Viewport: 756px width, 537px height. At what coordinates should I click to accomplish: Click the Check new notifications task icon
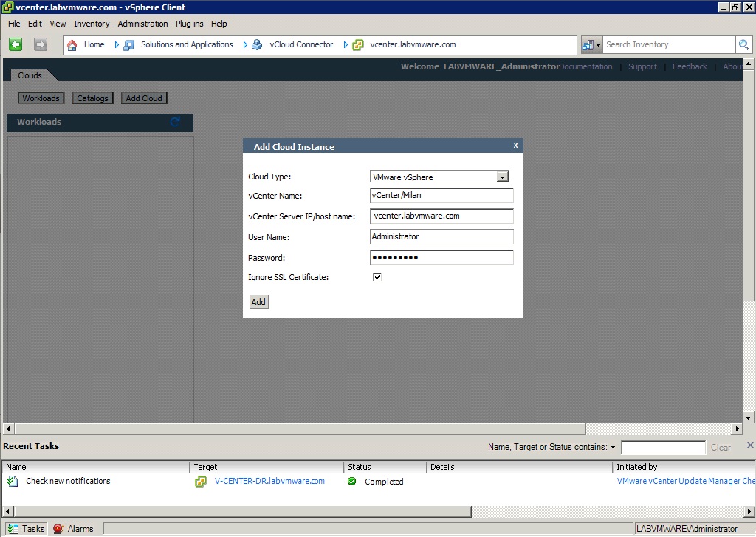coord(13,481)
